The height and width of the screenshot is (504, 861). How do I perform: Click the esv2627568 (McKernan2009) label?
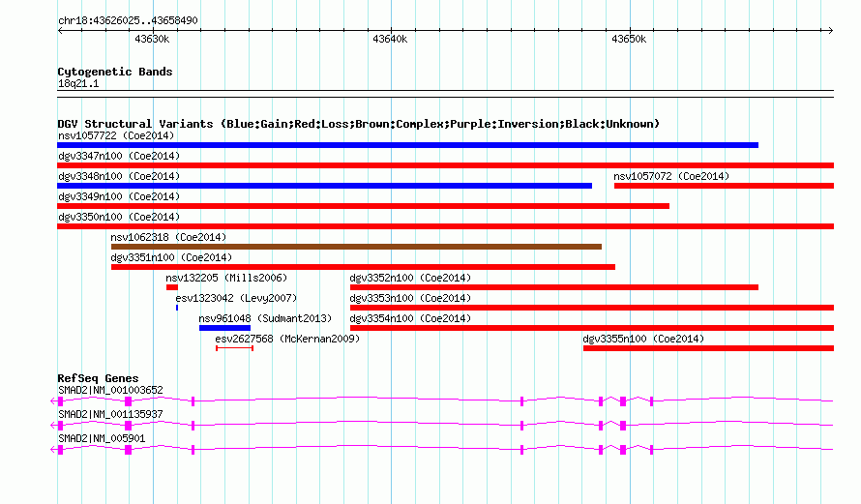[x=287, y=339]
